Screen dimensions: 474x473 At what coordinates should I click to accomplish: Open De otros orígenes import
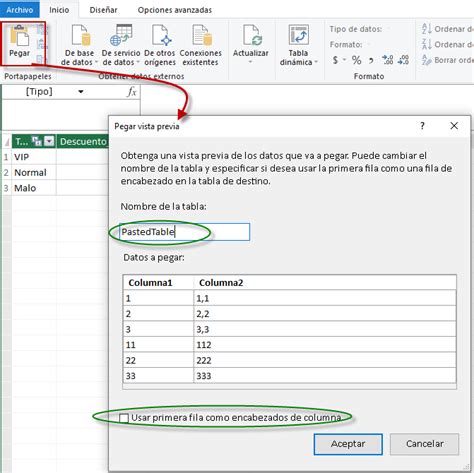point(160,45)
